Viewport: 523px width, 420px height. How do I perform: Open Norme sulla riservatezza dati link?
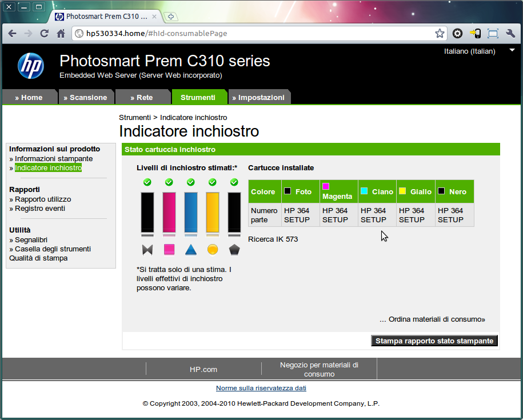pos(261,388)
